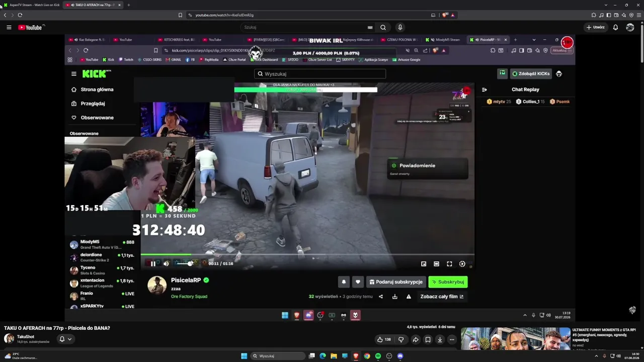The width and height of the screenshot is (644, 362).
Task: Enter fullscreen on the Kick clip player
Action: [449, 263]
